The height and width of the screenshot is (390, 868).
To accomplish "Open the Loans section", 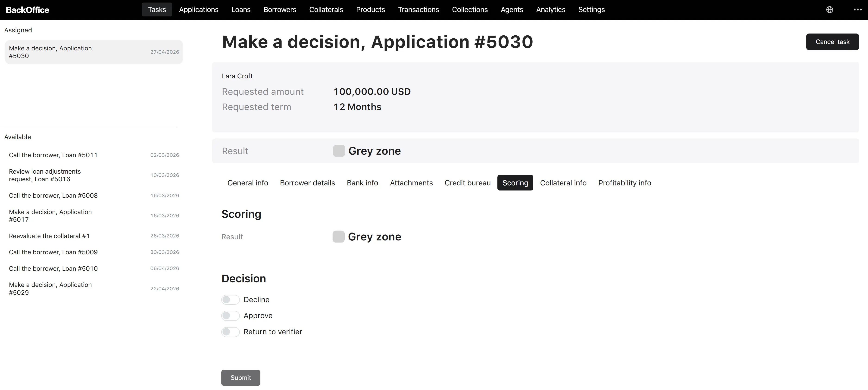I will click(x=241, y=9).
